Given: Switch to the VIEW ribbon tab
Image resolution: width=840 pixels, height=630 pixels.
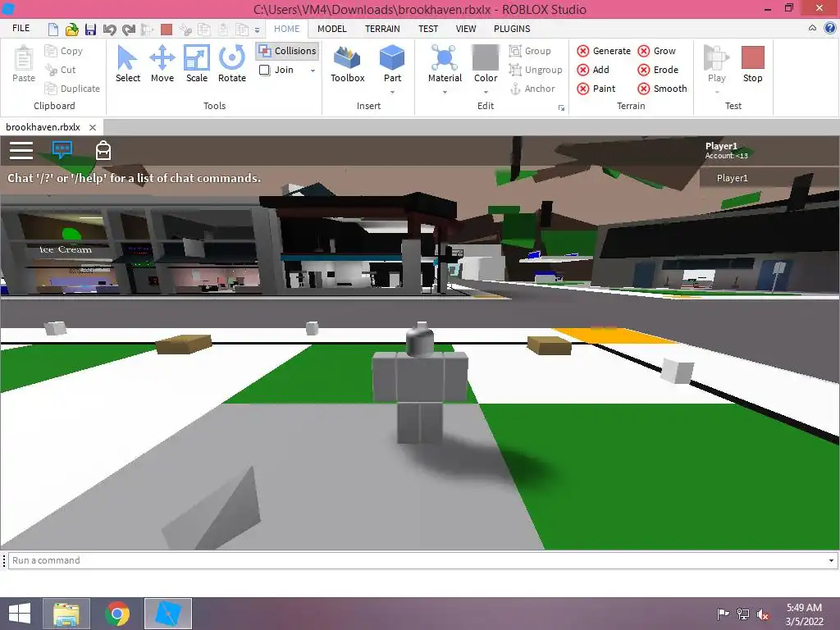Looking at the screenshot, I should (466, 29).
